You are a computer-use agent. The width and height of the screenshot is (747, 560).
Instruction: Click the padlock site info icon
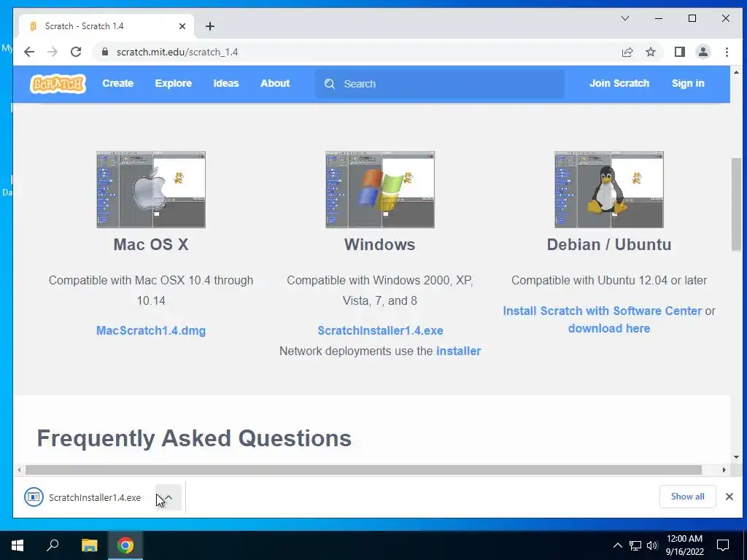point(105,52)
